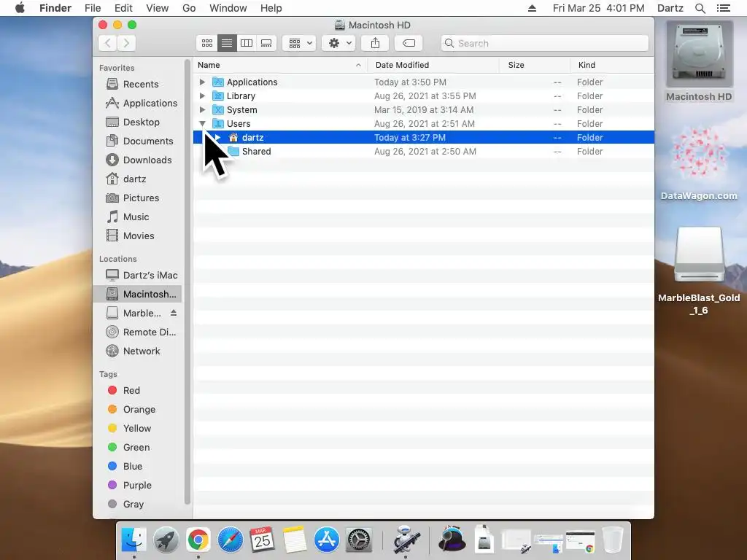747x560 pixels.
Task: Open Google Chrome from the Dock
Action: [198, 540]
